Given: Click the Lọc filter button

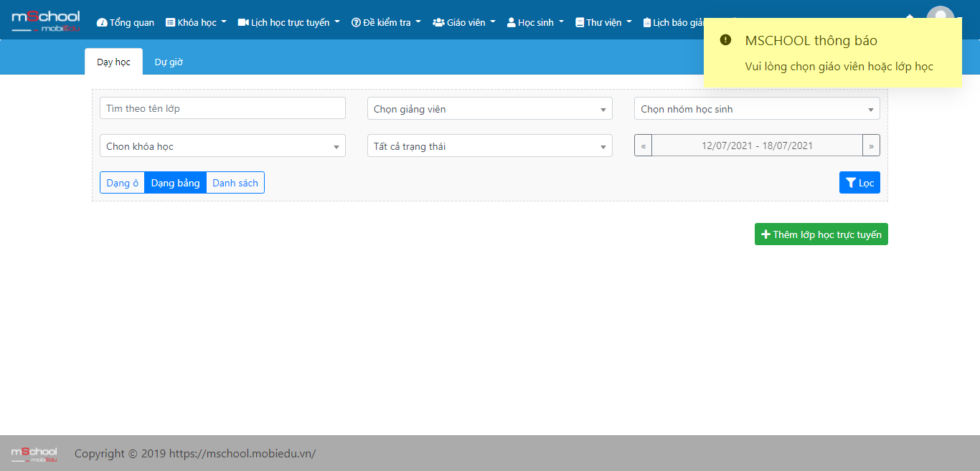Looking at the screenshot, I should click(859, 183).
